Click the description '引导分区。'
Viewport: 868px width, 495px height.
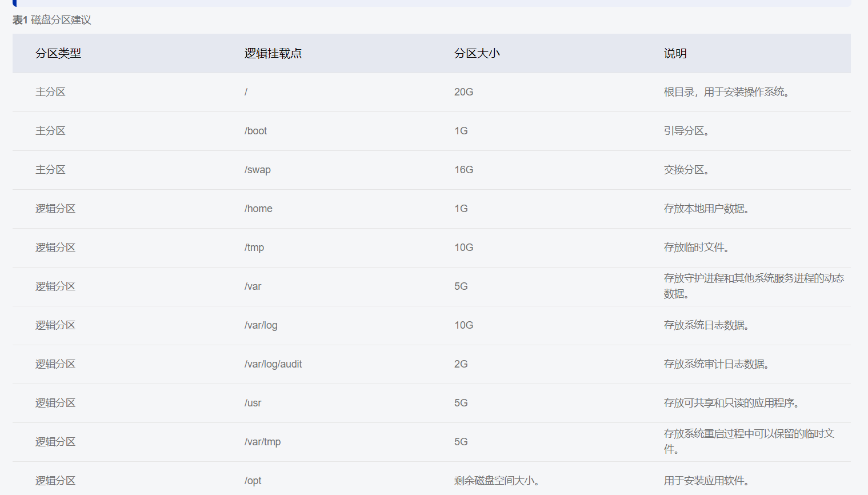[x=687, y=131]
